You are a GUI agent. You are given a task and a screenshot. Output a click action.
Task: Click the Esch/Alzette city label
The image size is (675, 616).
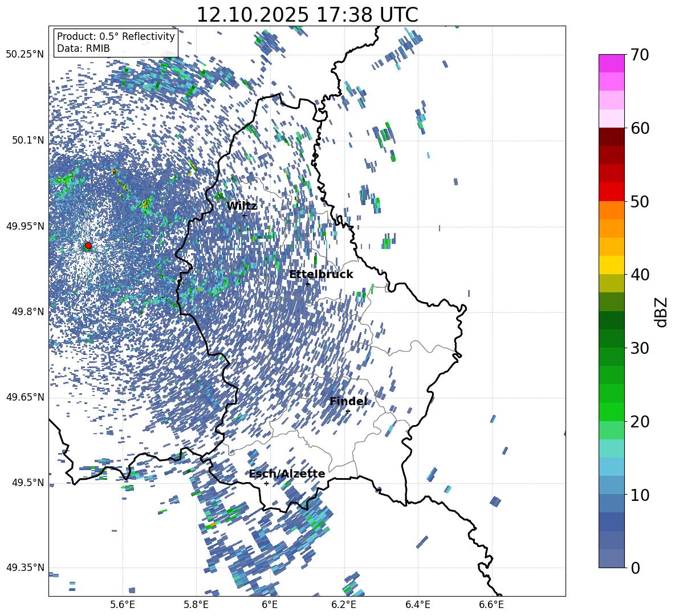click(x=287, y=474)
